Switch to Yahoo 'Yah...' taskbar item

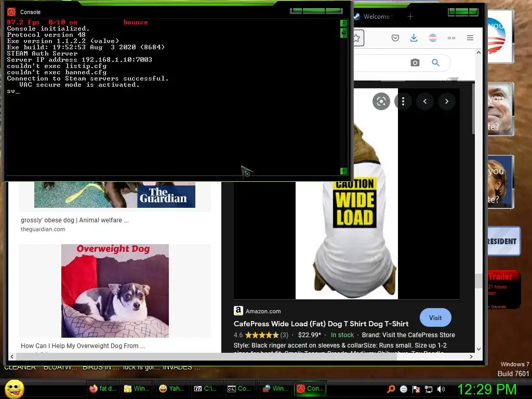point(172,389)
